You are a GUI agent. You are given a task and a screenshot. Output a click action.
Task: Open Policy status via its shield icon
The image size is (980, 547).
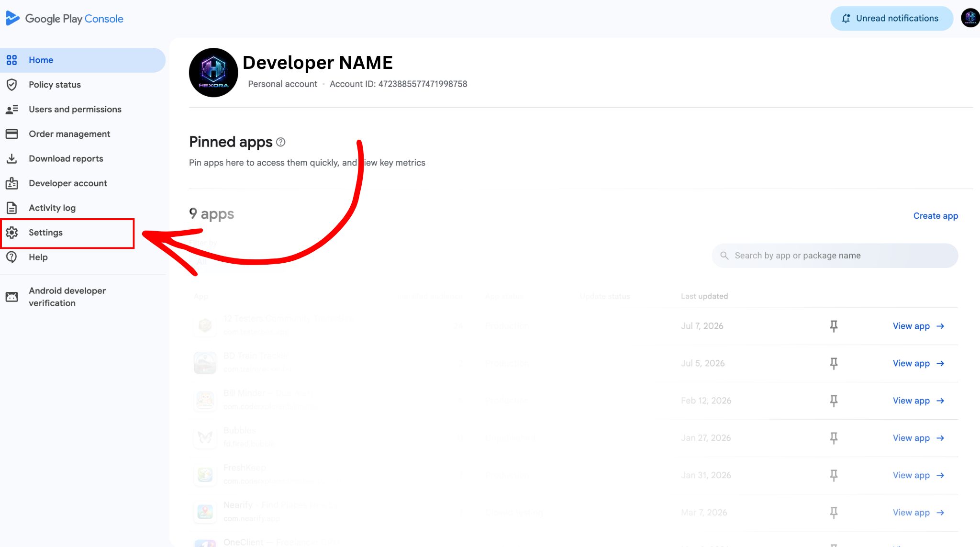click(11, 85)
